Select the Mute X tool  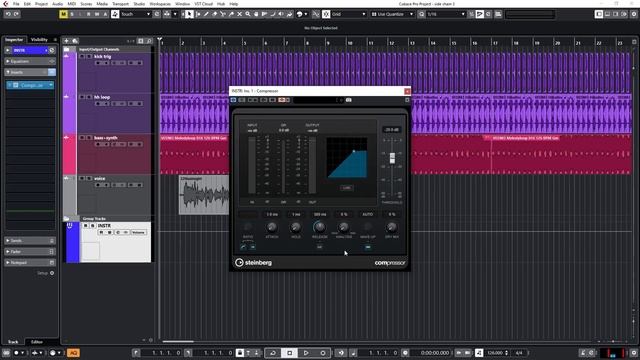tap(240, 14)
